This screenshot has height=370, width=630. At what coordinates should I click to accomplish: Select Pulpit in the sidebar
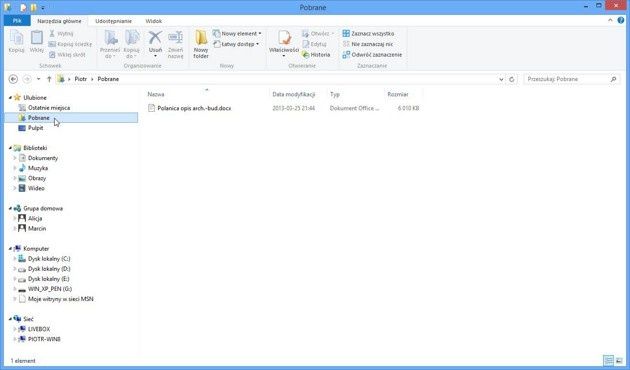tap(35, 128)
